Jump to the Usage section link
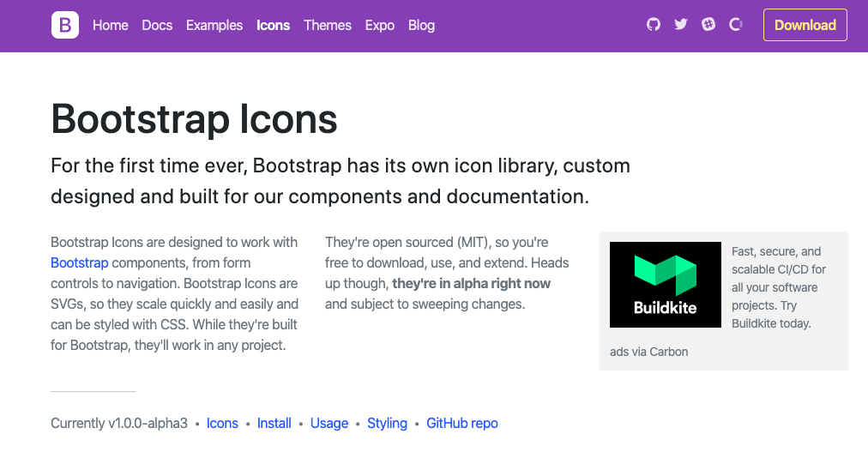 [x=329, y=423]
